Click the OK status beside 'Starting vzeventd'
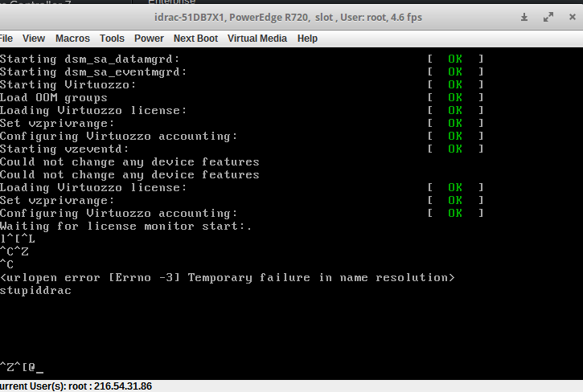 click(455, 149)
